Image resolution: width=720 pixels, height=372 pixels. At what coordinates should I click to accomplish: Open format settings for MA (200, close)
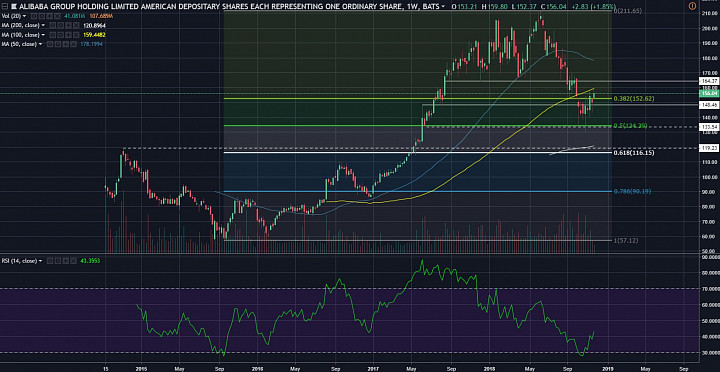point(61,25)
